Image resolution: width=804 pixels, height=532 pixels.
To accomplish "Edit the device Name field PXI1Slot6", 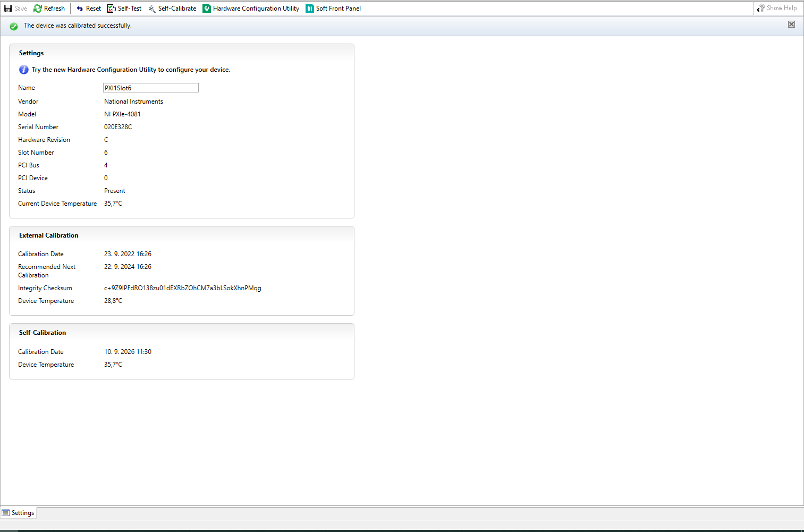I will 151,88.
